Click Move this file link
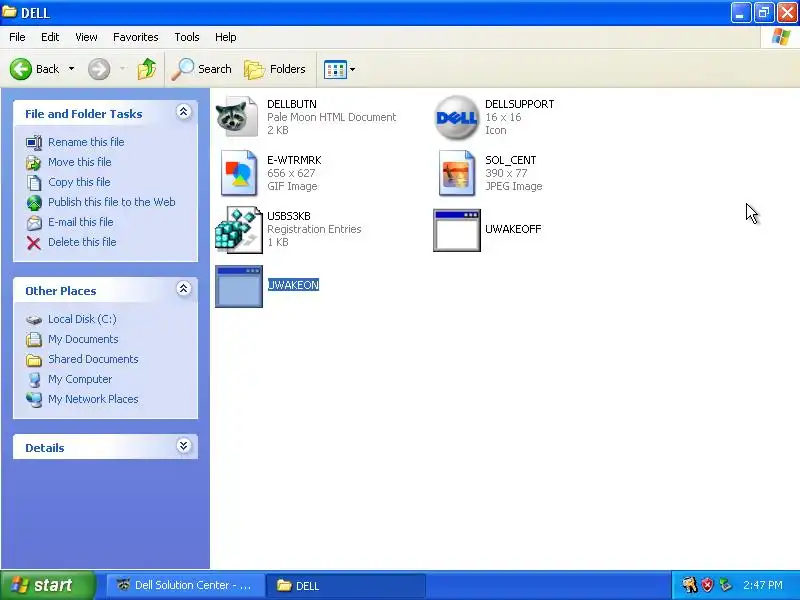The height and width of the screenshot is (600, 800). 80,162
